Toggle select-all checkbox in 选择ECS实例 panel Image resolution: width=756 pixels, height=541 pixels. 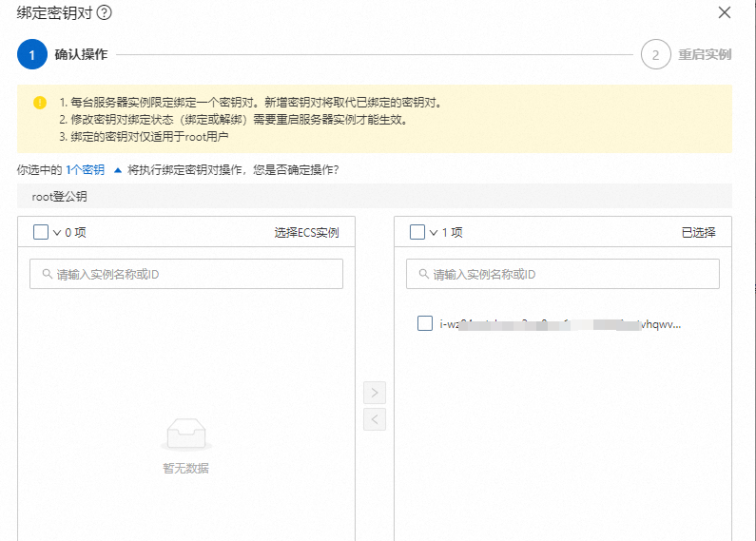41,232
